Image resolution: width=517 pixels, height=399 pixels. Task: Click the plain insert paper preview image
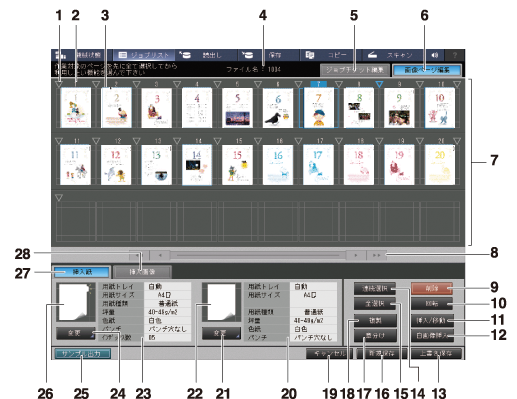click(221, 303)
